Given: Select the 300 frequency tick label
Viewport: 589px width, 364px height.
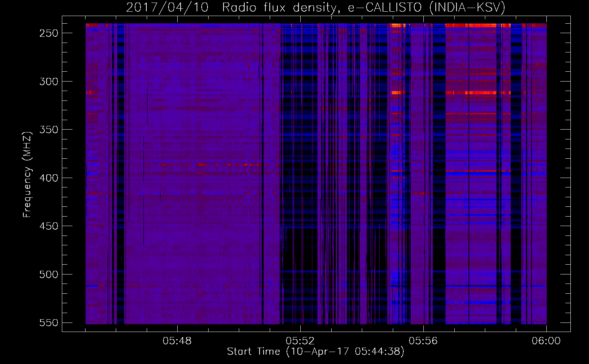Looking at the screenshot, I should coord(49,82).
